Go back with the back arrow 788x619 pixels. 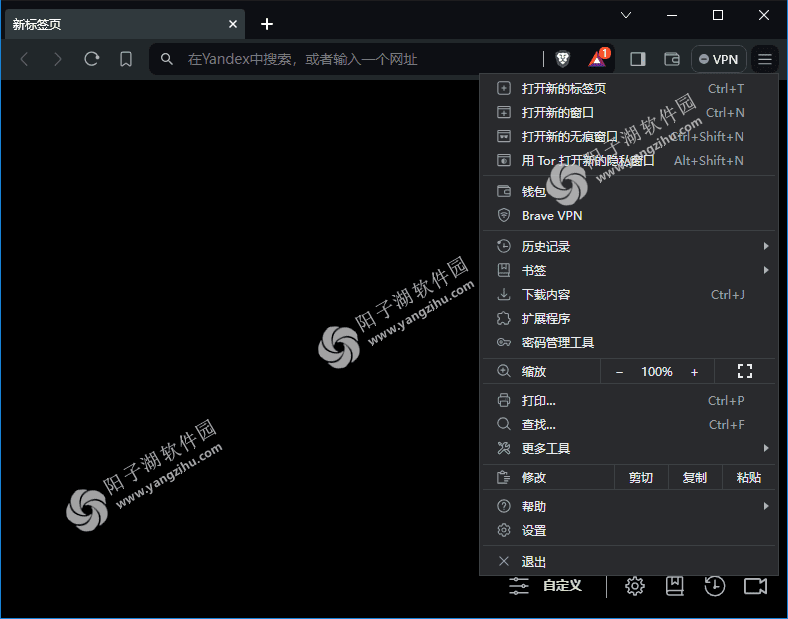24,59
